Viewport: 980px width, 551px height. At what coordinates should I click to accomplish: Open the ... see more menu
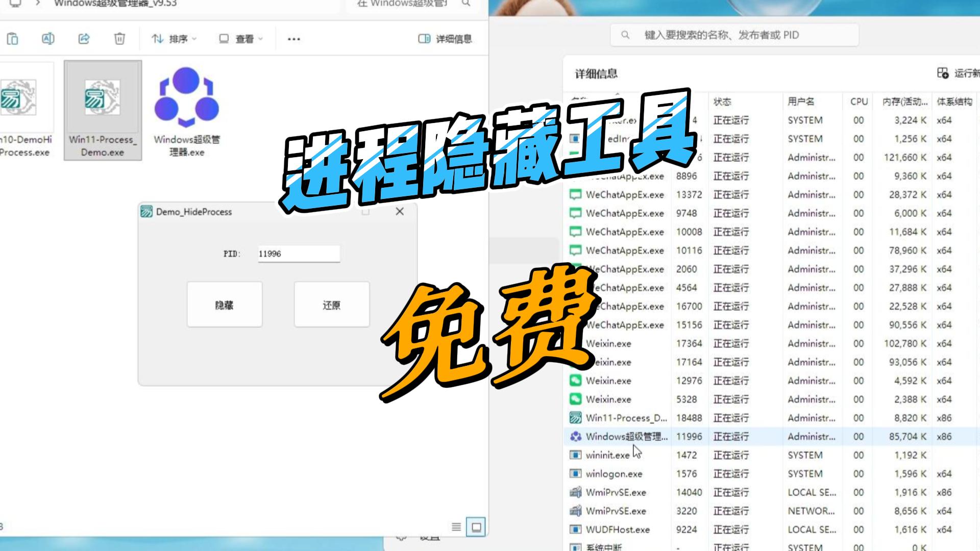293,38
